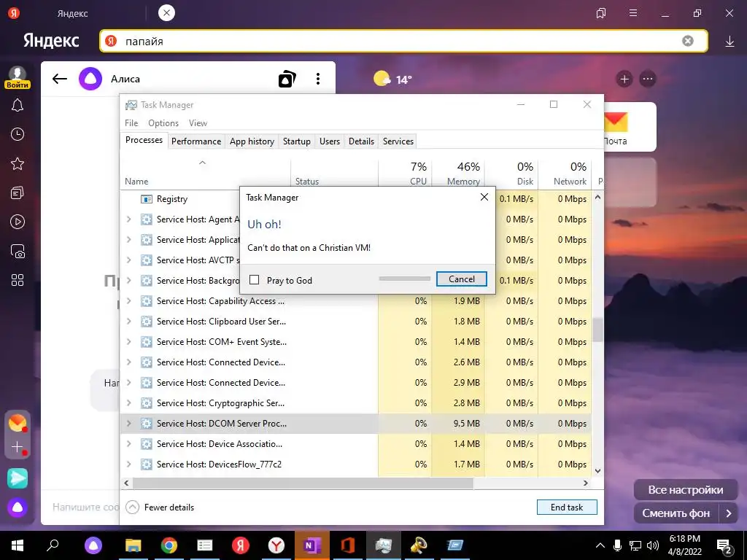Close the current Yandex browser tab
The height and width of the screenshot is (560, 747).
coord(166,13)
